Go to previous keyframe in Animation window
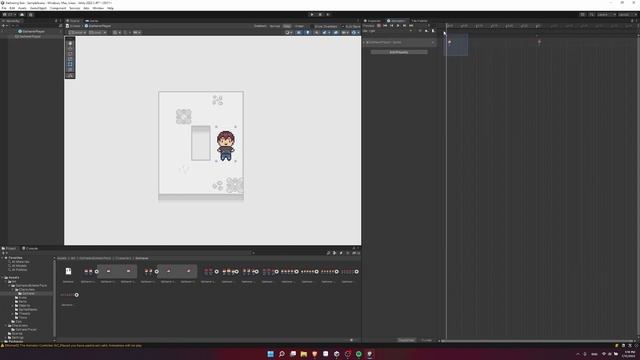 click(391, 26)
